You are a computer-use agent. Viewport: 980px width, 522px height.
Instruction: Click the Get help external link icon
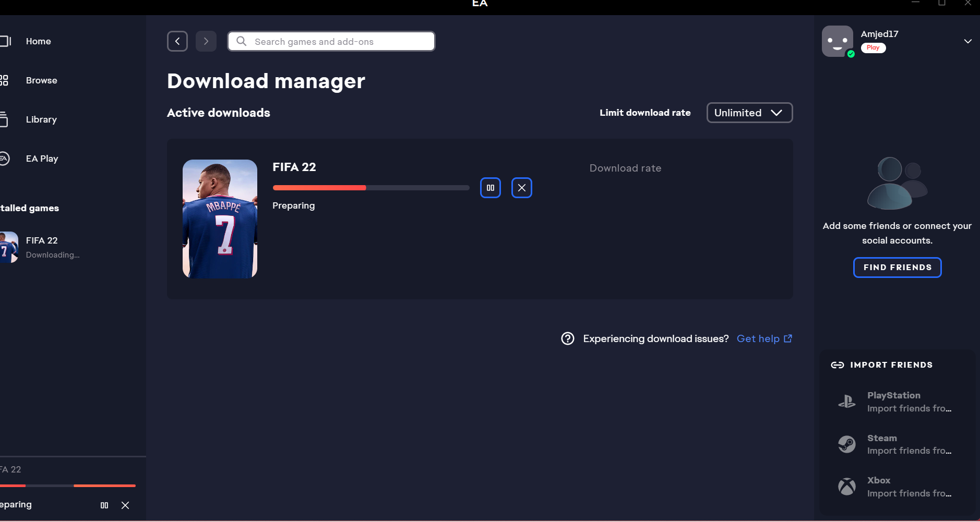coord(788,338)
